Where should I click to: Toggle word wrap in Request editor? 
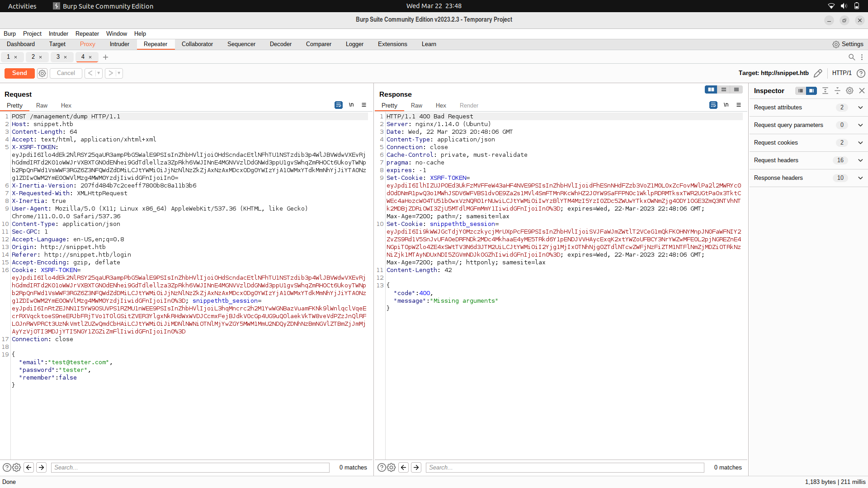[338, 105]
